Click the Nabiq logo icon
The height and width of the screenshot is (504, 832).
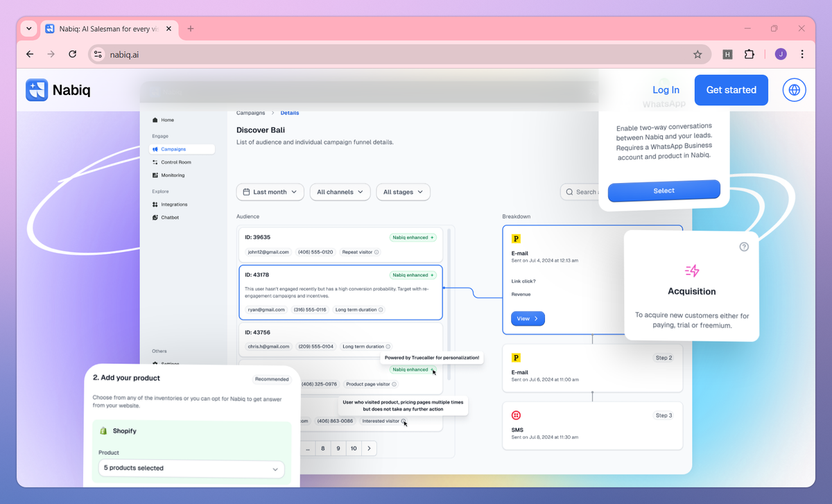click(37, 90)
